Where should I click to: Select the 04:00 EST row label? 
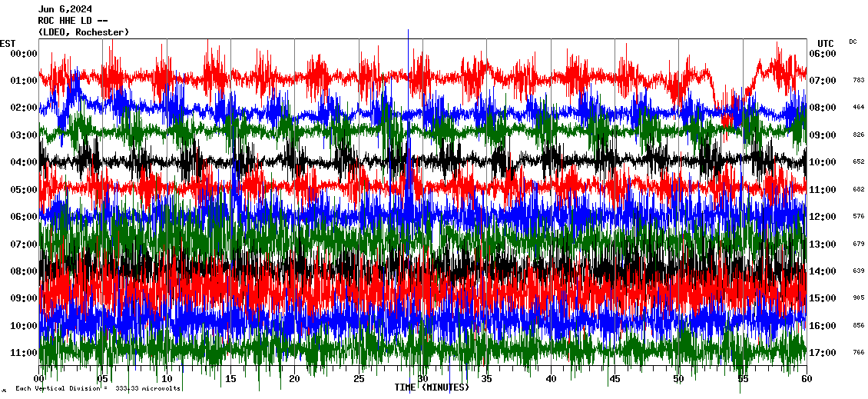(x=24, y=162)
